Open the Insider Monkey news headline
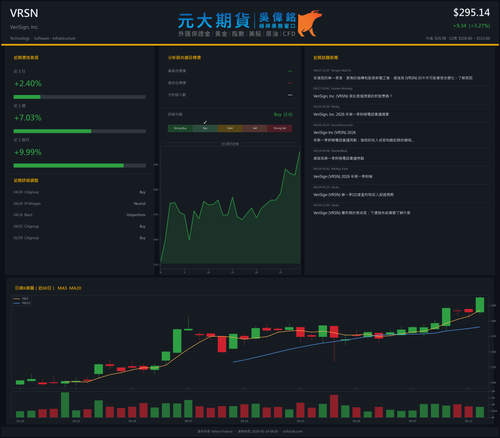Screen dimensions: 500x438 (352, 96)
